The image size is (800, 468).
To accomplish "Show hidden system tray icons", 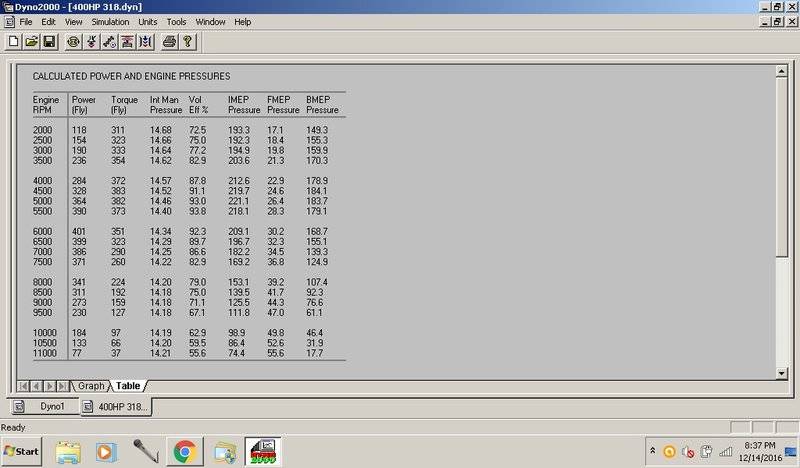I will (652, 451).
